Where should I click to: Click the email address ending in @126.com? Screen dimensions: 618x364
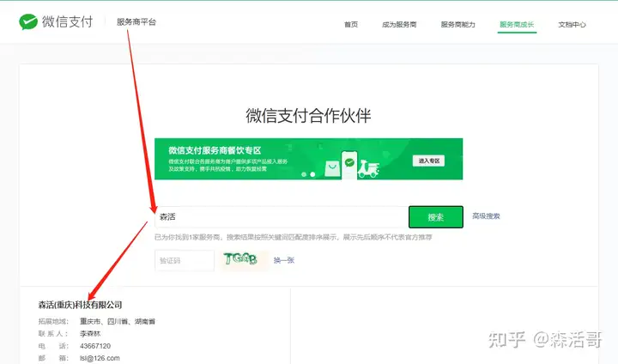pyautogui.click(x=100, y=358)
